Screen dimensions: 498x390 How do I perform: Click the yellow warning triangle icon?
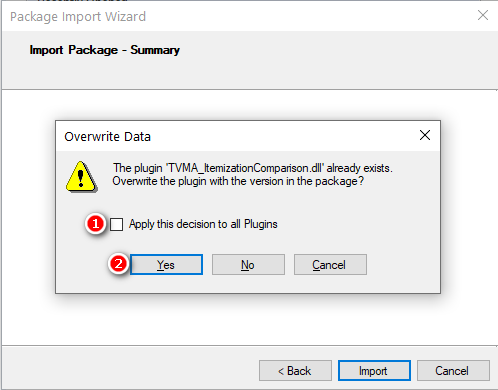81,177
